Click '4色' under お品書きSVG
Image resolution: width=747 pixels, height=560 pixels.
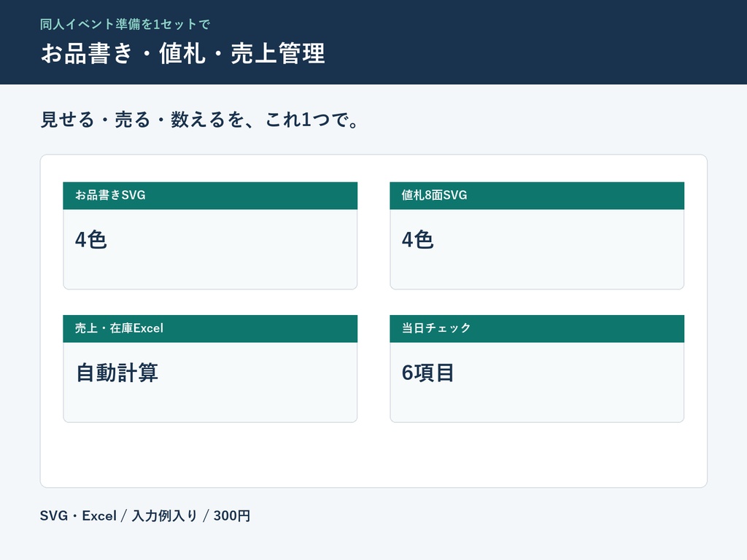tap(91, 239)
